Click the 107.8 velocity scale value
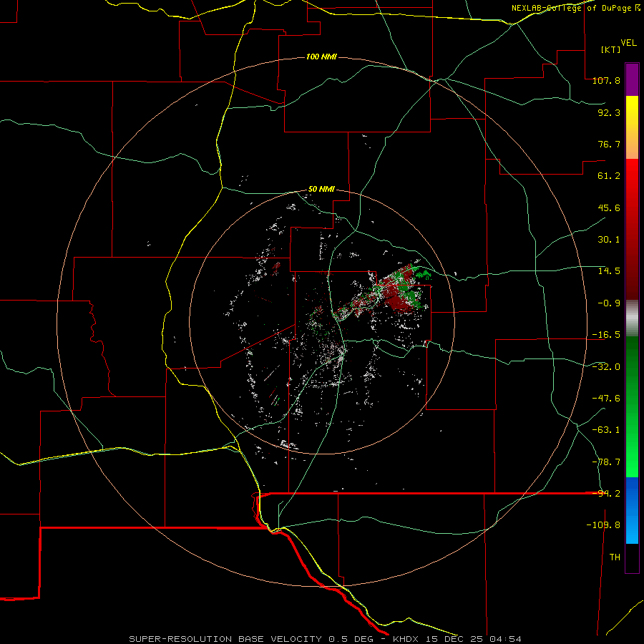The image size is (644, 644). [606, 80]
